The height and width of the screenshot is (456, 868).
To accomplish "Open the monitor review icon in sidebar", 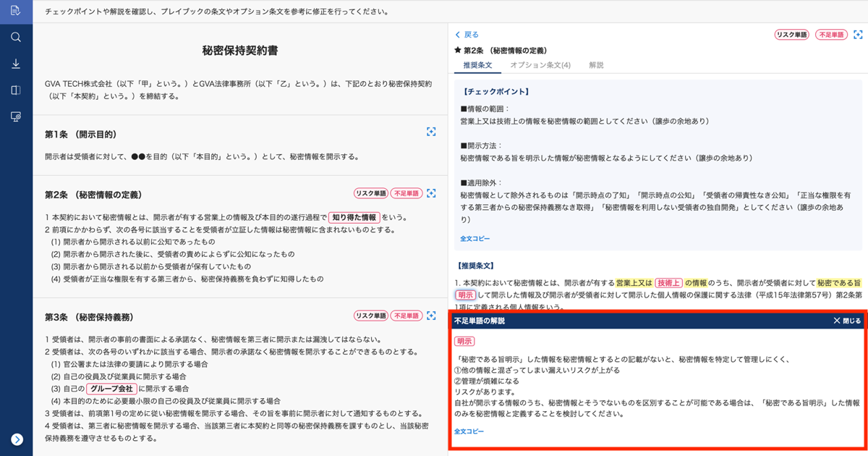I will click(16, 117).
